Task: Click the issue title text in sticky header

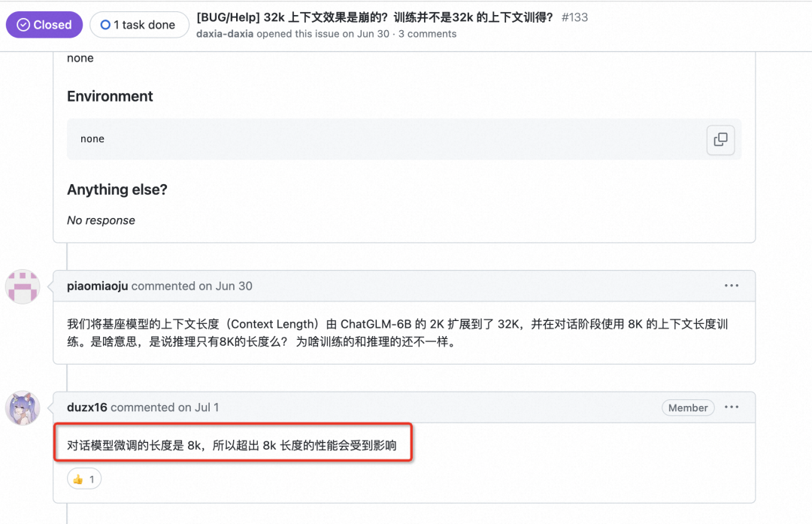Action: pos(374,17)
